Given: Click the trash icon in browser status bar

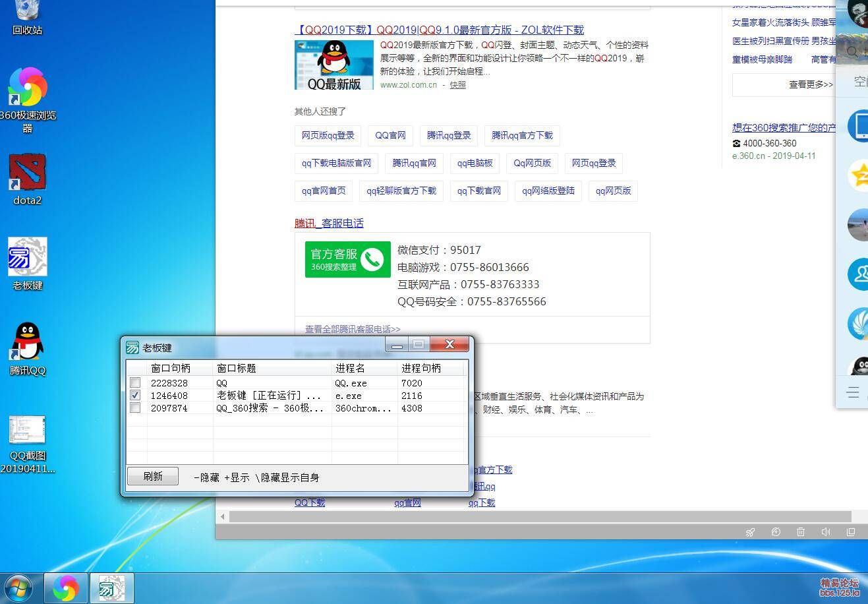Looking at the screenshot, I should click(801, 532).
